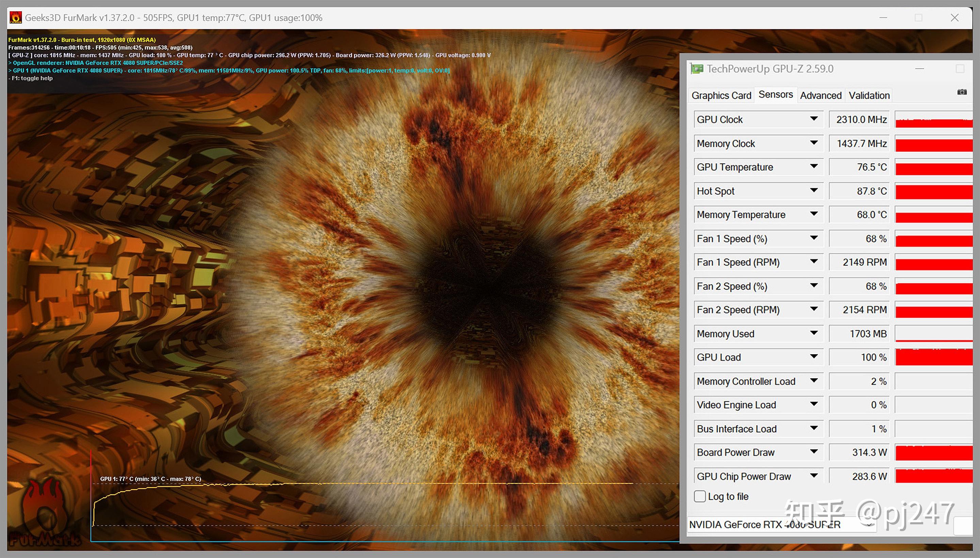Click the FurMark flame icon in title bar
980x558 pixels.
16,18
